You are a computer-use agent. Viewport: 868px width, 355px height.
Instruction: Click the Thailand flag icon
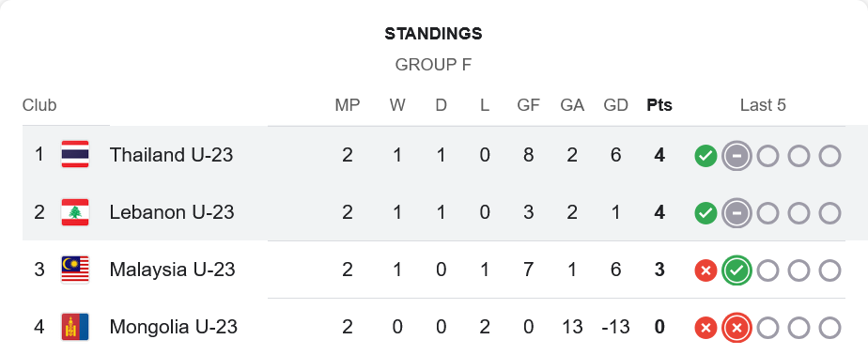[x=75, y=155]
